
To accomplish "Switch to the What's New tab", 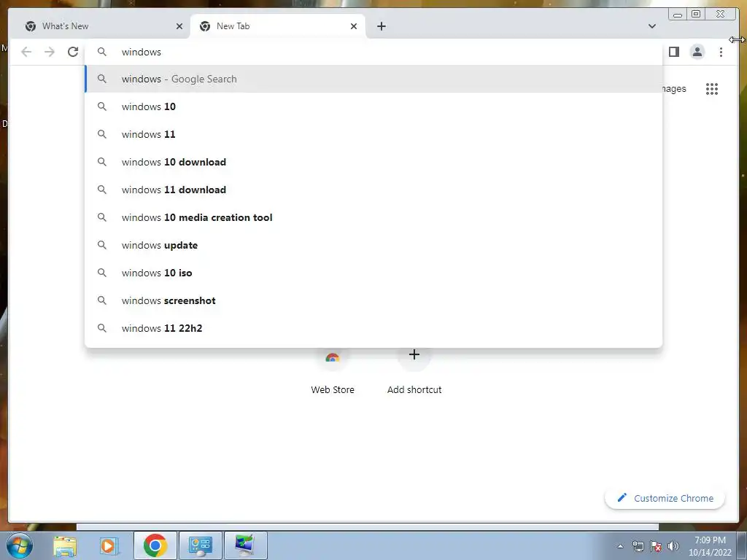I will coord(100,26).
